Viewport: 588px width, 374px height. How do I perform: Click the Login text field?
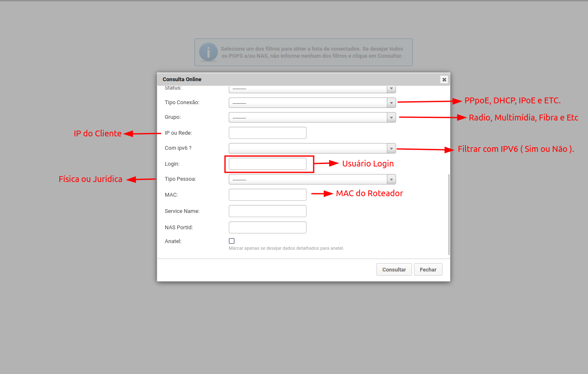[268, 164]
